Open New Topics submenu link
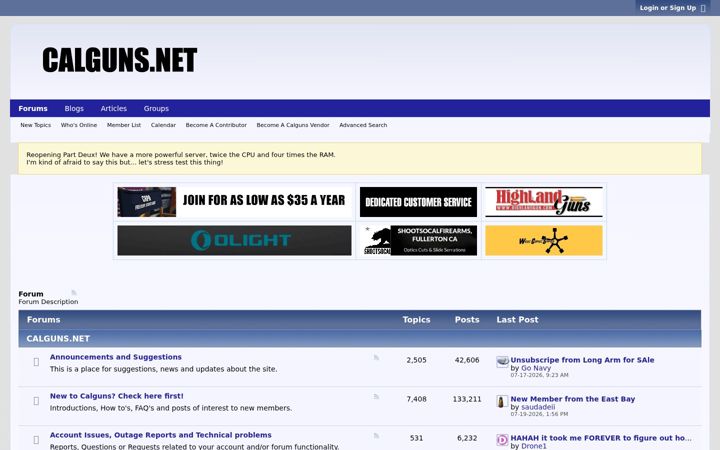The image size is (720, 450). (x=35, y=125)
